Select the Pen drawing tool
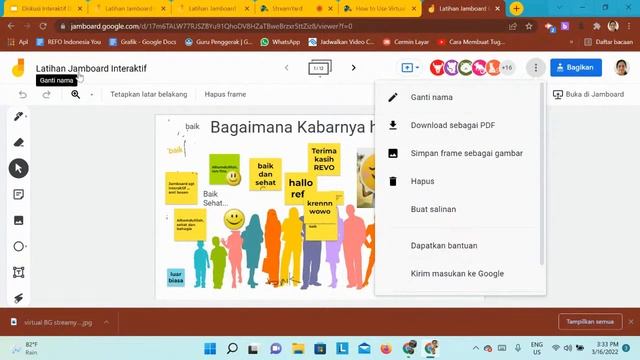This screenshot has width=640, height=360. (x=18, y=116)
